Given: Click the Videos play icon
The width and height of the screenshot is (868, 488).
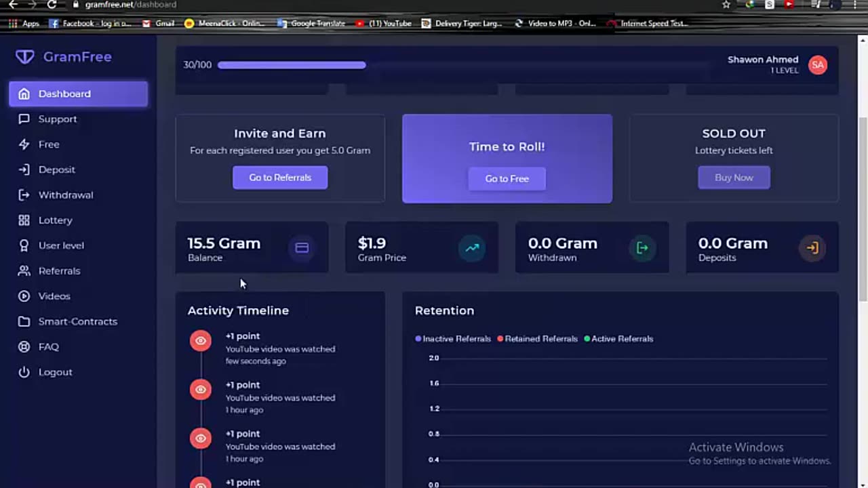Looking at the screenshot, I should tap(24, 296).
